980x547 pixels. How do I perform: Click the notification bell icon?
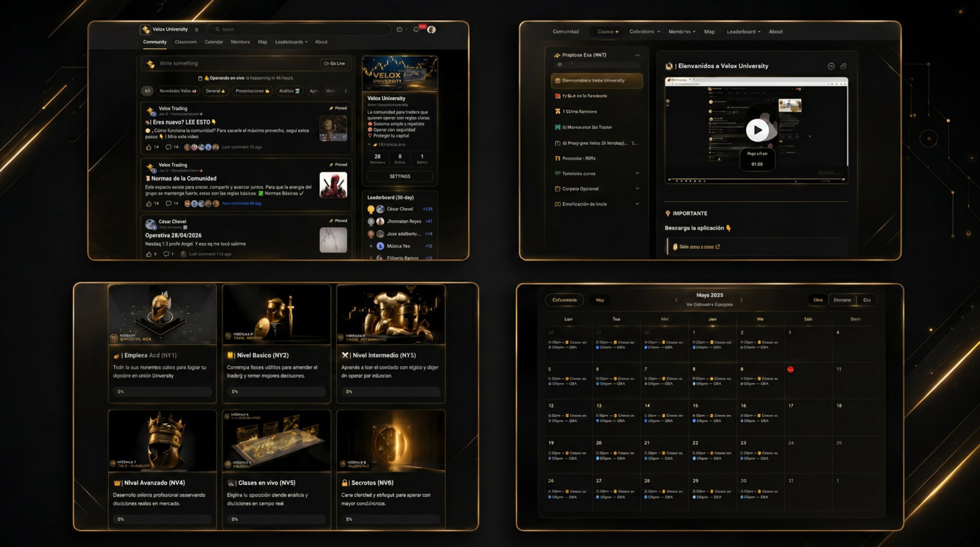pos(416,30)
